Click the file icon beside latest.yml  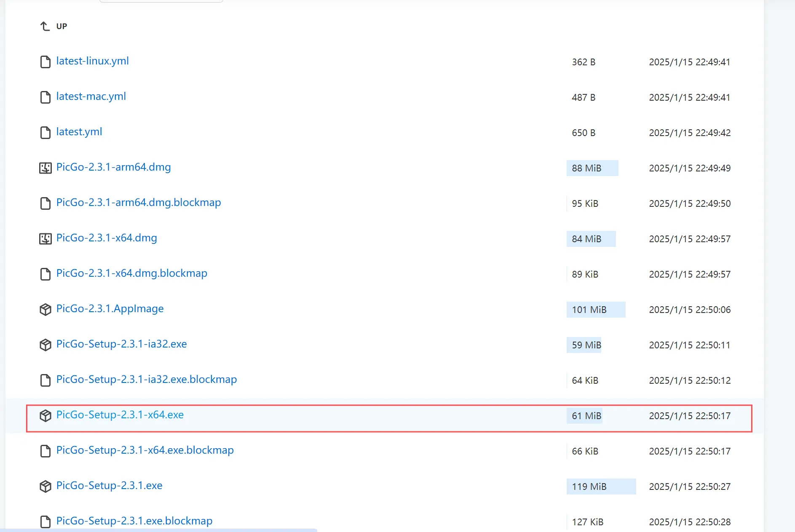[45, 133]
